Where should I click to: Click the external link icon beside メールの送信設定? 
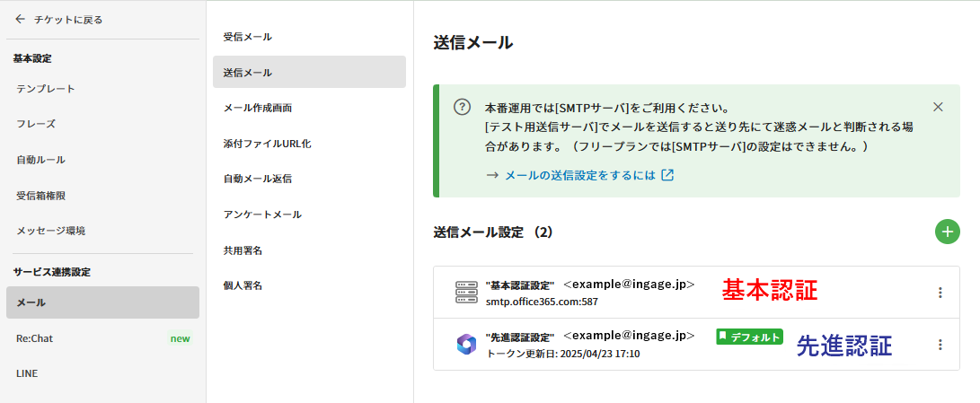point(667,176)
